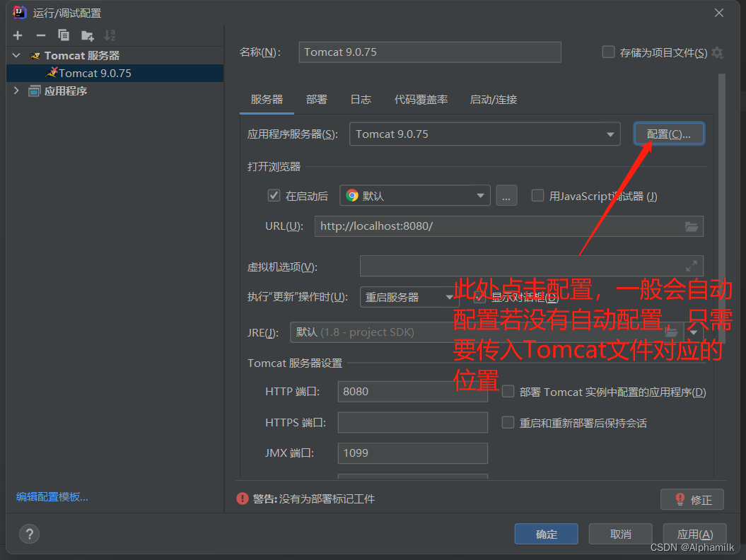Enable 存储为项目文件 checkbox
This screenshot has height=560, width=746.
(608, 52)
